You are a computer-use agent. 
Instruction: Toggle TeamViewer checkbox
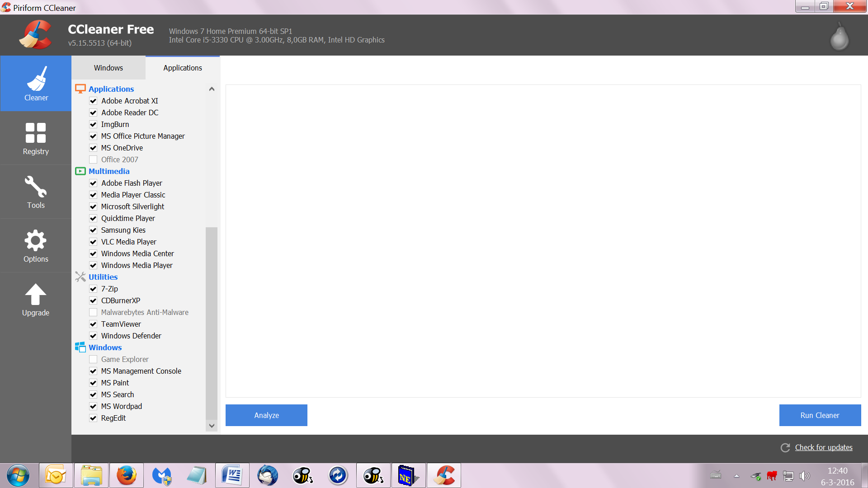click(93, 324)
